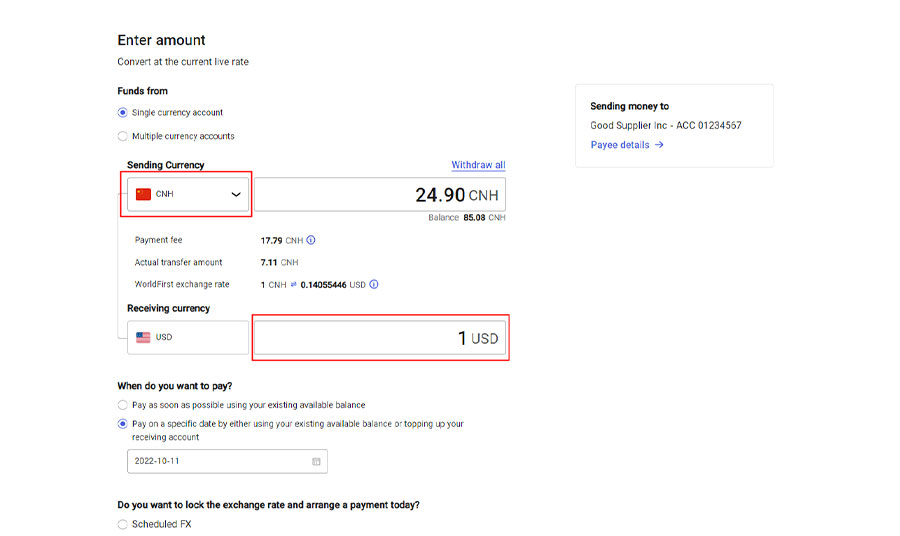The width and height of the screenshot is (900, 536).
Task: Click the China flag icon in sending currency
Action: (x=143, y=194)
